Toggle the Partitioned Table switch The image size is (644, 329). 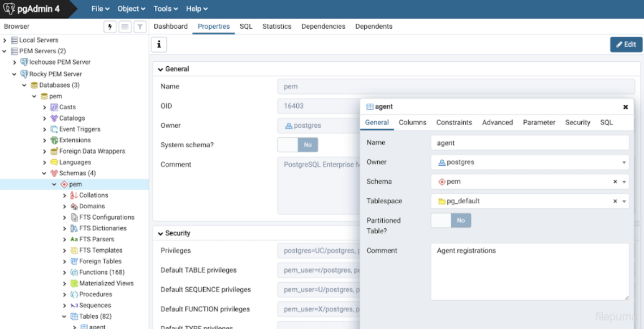tap(451, 220)
